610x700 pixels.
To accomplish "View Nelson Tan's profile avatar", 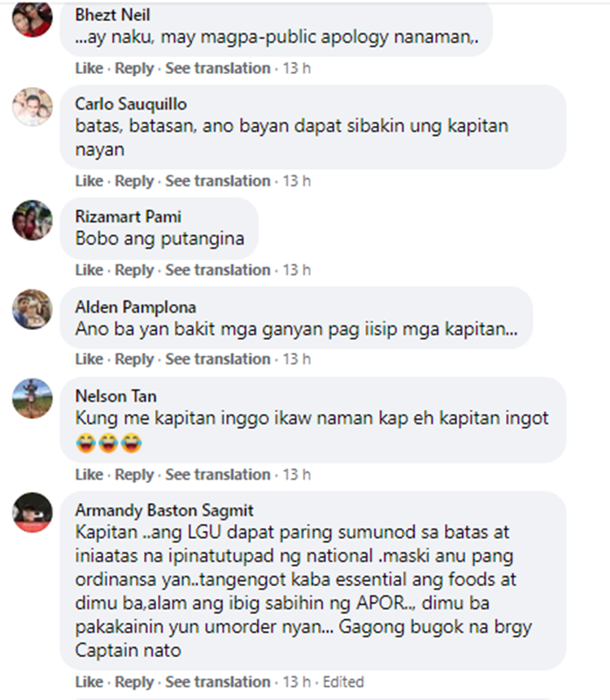I will tap(33, 398).
